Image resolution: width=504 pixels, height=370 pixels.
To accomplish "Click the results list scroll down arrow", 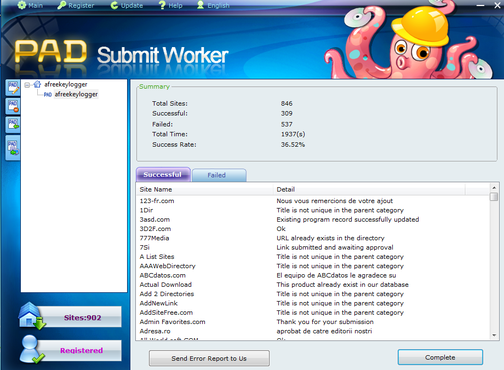I will tap(494, 335).
